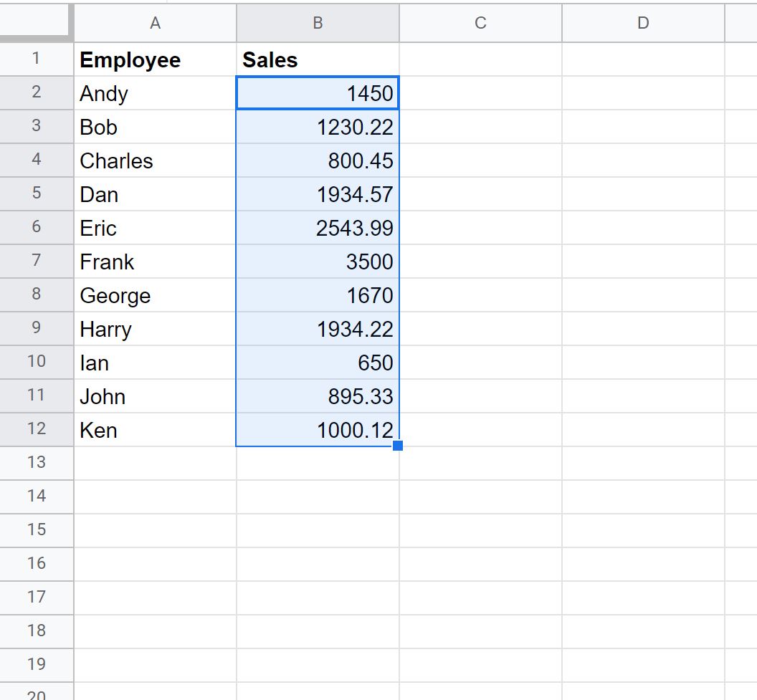
Task: Select row 7 header
Action: click(37, 262)
